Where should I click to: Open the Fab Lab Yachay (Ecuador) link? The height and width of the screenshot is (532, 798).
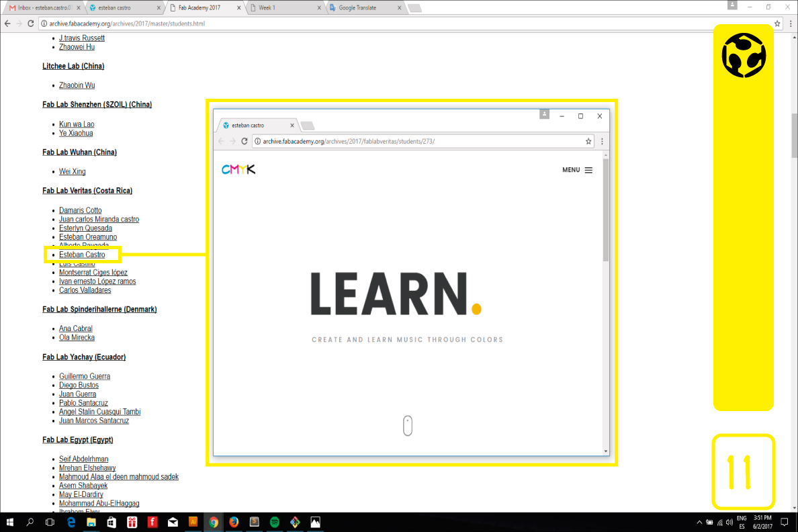(84, 357)
